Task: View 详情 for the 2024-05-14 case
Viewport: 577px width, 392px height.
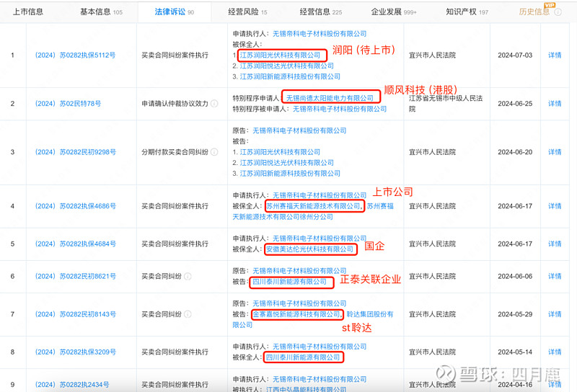Action: click(x=555, y=352)
